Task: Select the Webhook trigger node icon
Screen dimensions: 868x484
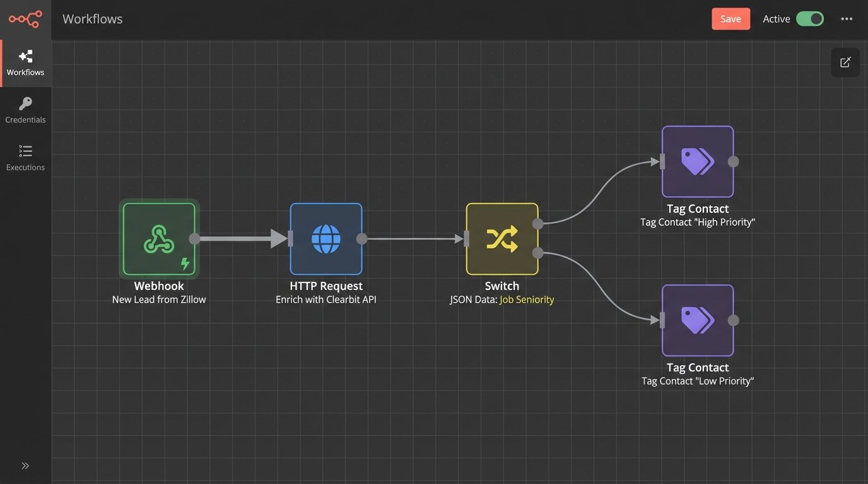Action: [x=159, y=239]
